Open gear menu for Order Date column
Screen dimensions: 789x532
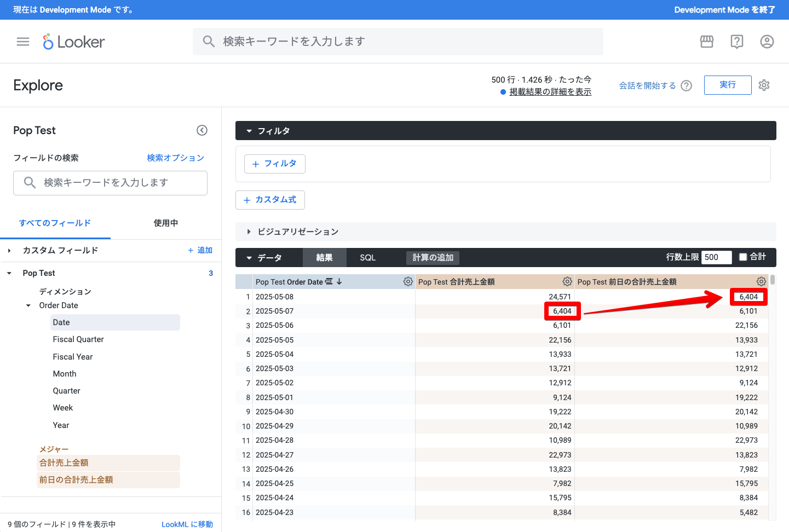click(408, 281)
